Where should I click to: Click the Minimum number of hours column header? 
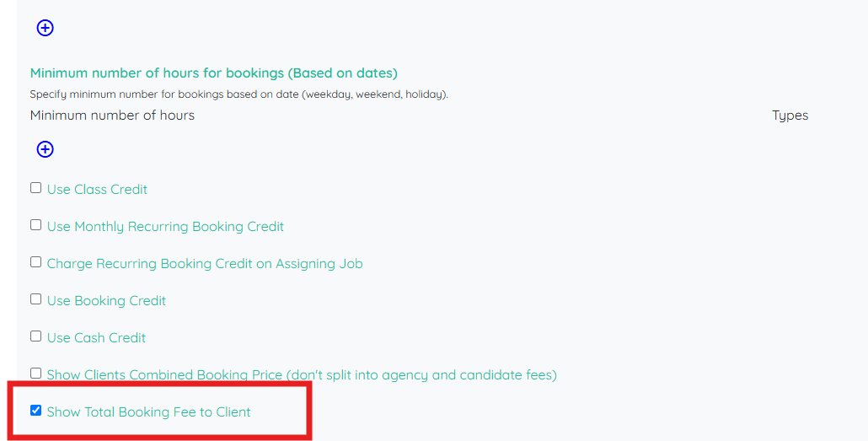[x=112, y=116]
